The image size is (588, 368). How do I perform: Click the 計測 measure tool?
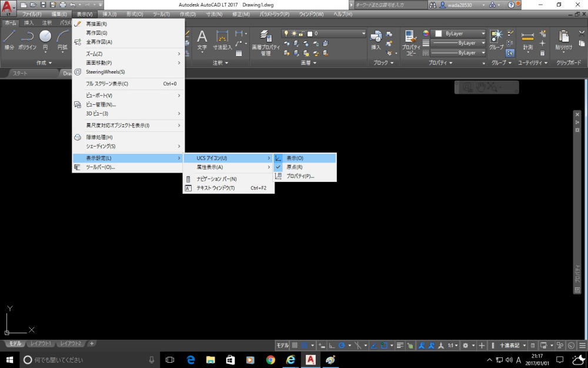point(527,41)
